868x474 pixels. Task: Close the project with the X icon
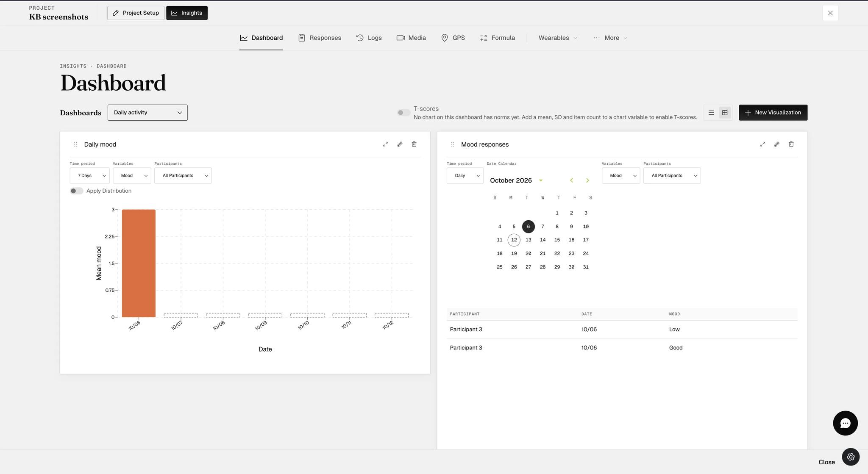(830, 13)
